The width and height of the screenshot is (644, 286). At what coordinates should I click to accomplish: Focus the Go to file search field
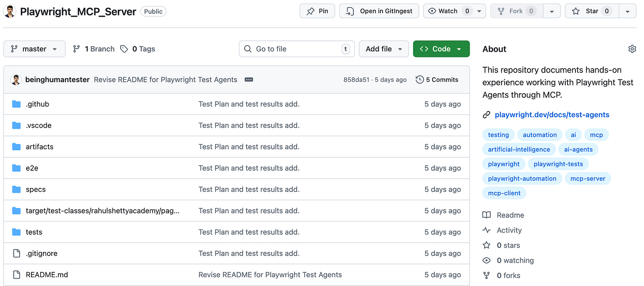point(297,49)
